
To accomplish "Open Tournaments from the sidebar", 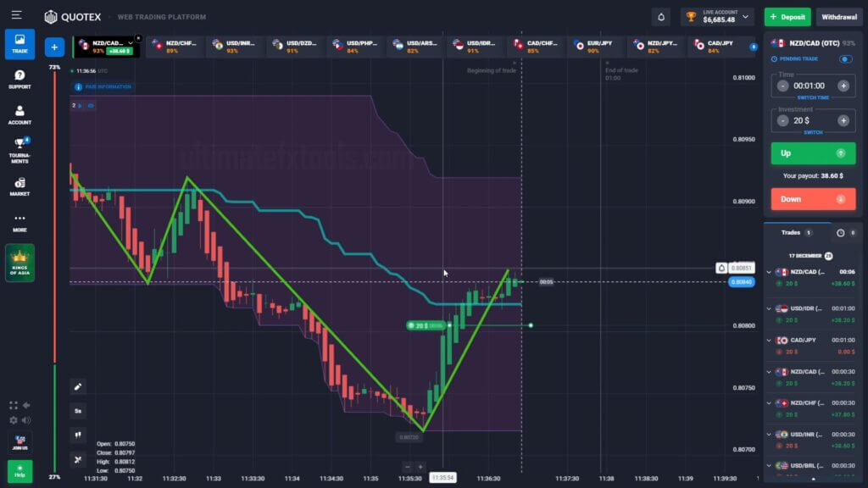I will [x=20, y=151].
